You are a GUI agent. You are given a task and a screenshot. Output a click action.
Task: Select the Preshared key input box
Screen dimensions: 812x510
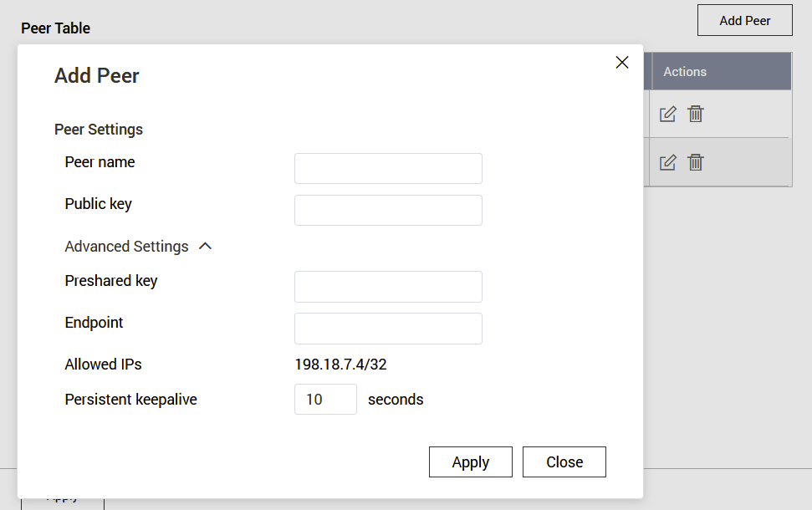[388, 286]
